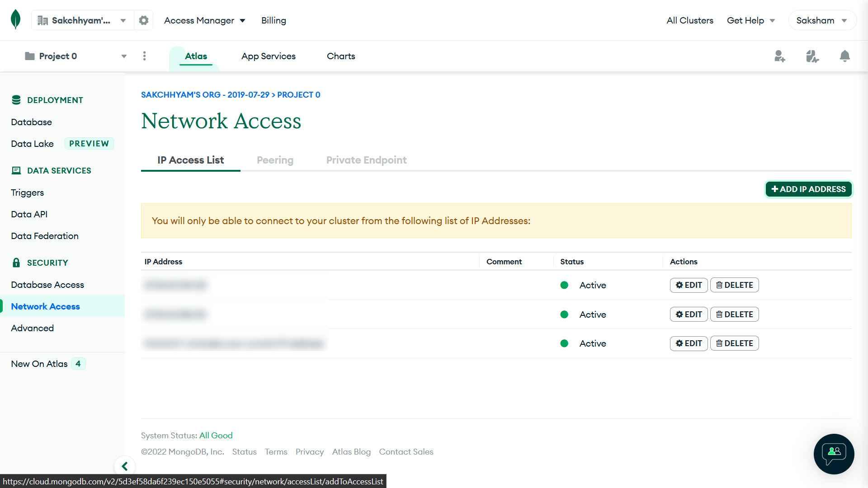This screenshot has width=868, height=488.
Task: Click the MongoDB leaf logo
Action: (x=15, y=20)
